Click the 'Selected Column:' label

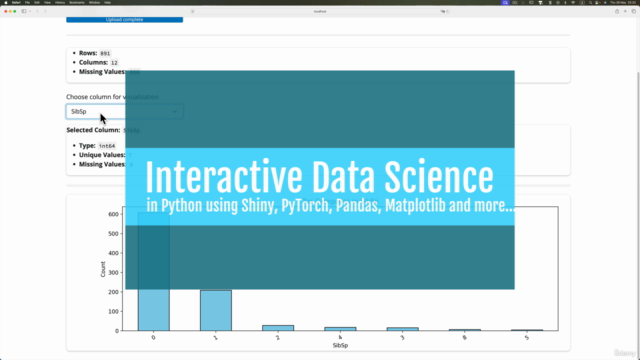[x=93, y=130]
